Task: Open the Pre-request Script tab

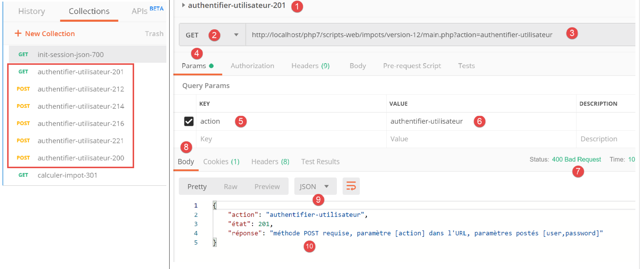Action: point(412,66)
